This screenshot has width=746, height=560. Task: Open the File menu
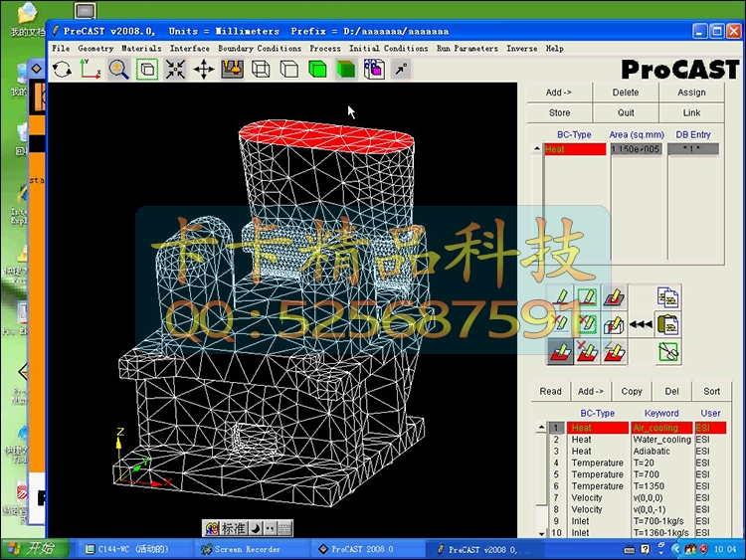(61, 48)
